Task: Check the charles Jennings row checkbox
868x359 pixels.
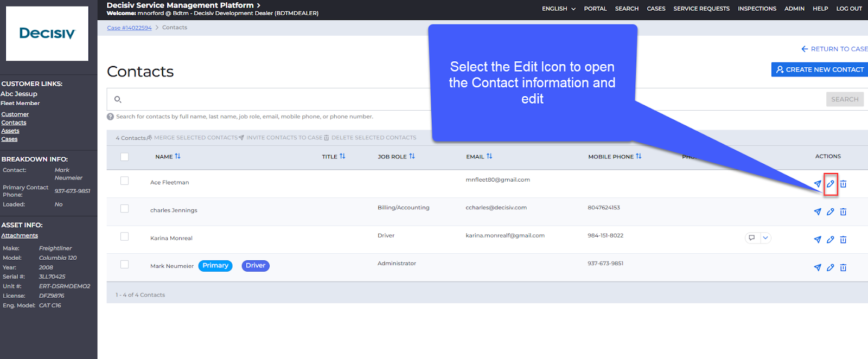Action: click(x=125, y=208)
